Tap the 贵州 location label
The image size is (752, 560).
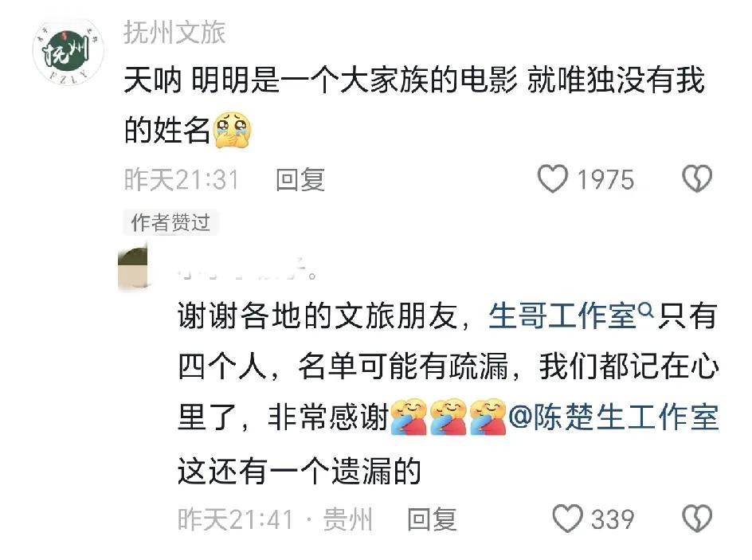point(347,519)
